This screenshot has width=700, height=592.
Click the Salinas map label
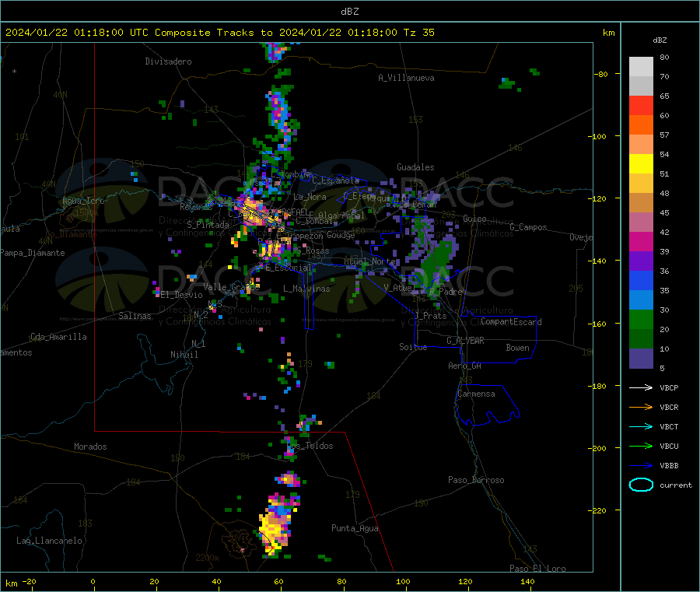pyautogui.click(x=135, y=316)
